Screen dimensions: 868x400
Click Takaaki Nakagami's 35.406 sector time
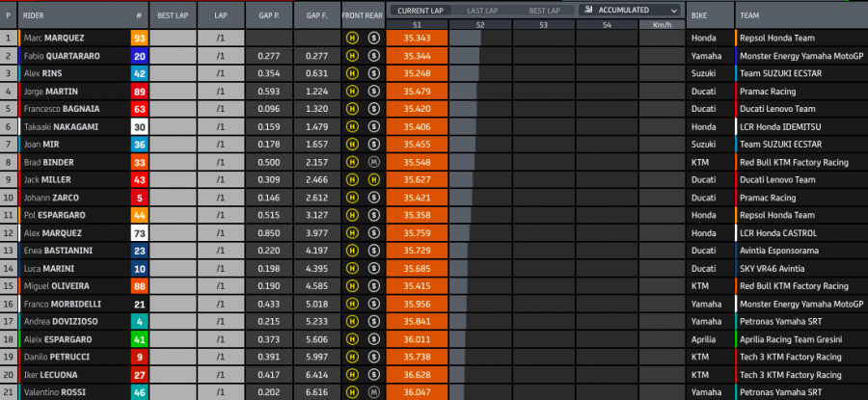tap(416, 126)
